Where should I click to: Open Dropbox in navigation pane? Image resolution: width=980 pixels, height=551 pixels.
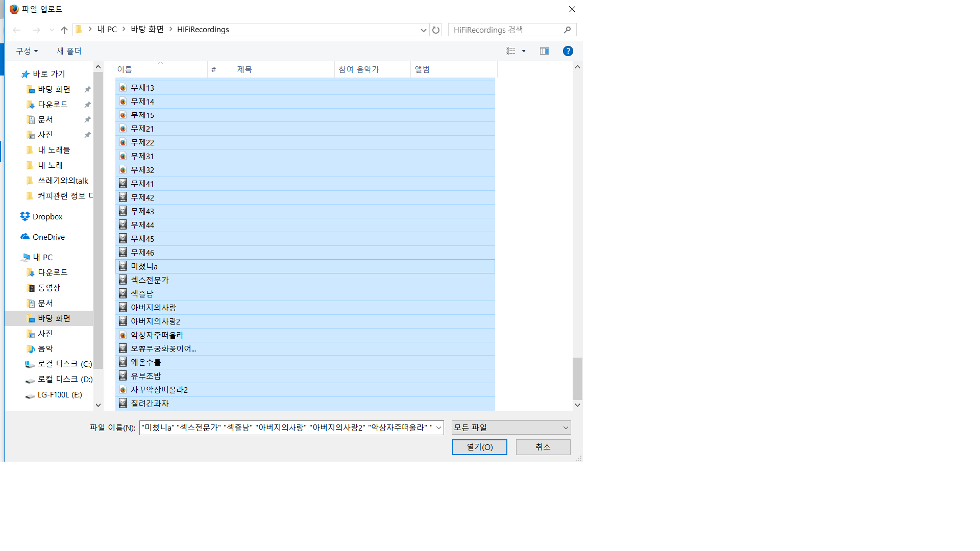click(x=47, y=217)
